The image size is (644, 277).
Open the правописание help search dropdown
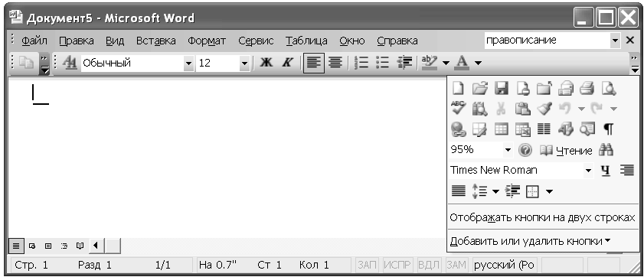pos(615,41)
